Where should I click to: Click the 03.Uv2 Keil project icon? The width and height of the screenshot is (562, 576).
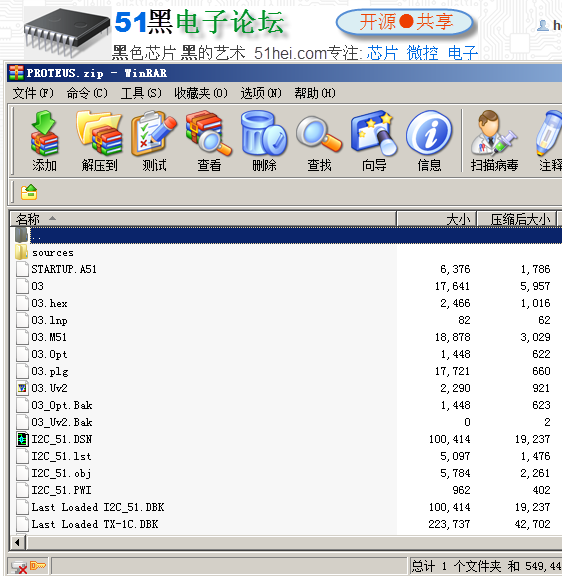22,388
